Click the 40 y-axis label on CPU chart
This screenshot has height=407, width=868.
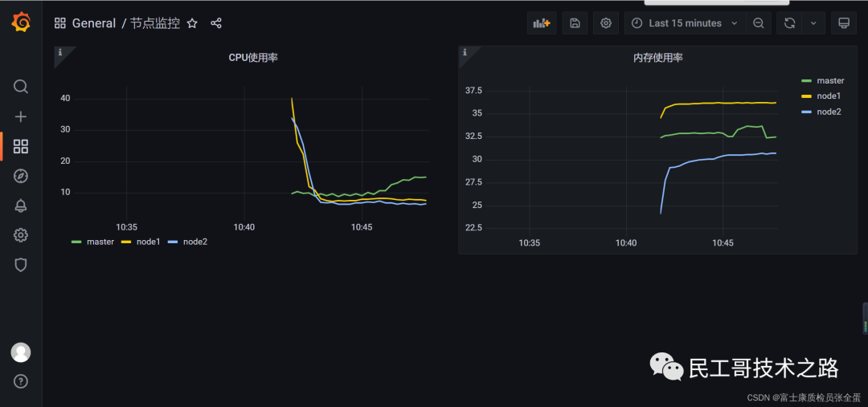[x=65, y=99]
